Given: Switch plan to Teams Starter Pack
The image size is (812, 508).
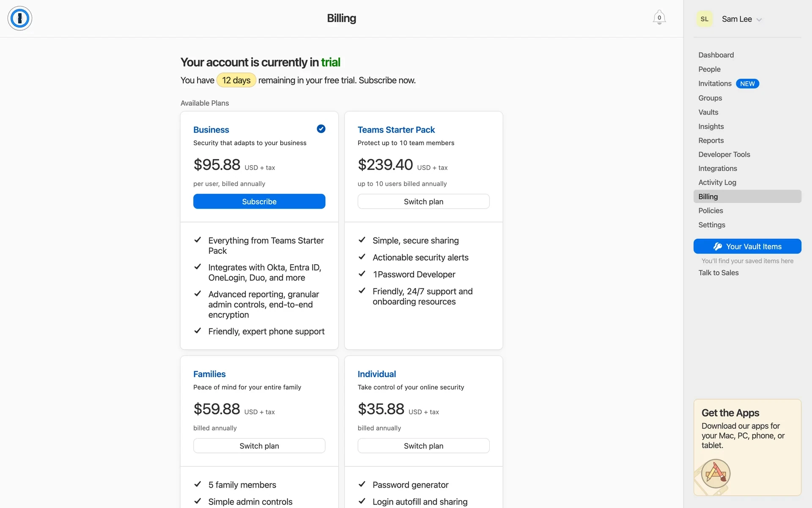Looking at the screenshot, I should [x=423, y=202].
